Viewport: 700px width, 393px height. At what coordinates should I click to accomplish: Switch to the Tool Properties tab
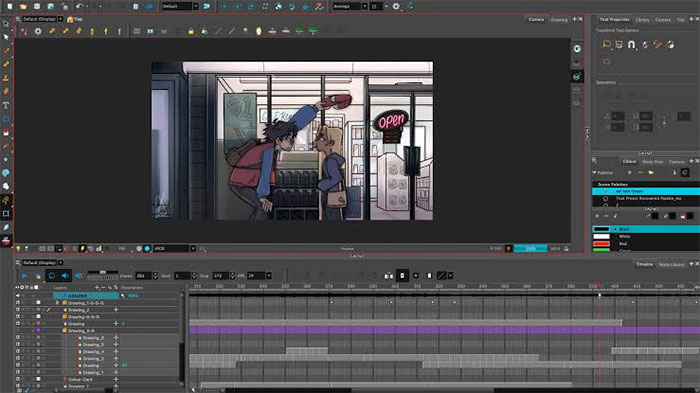click(x=614, y=20)
